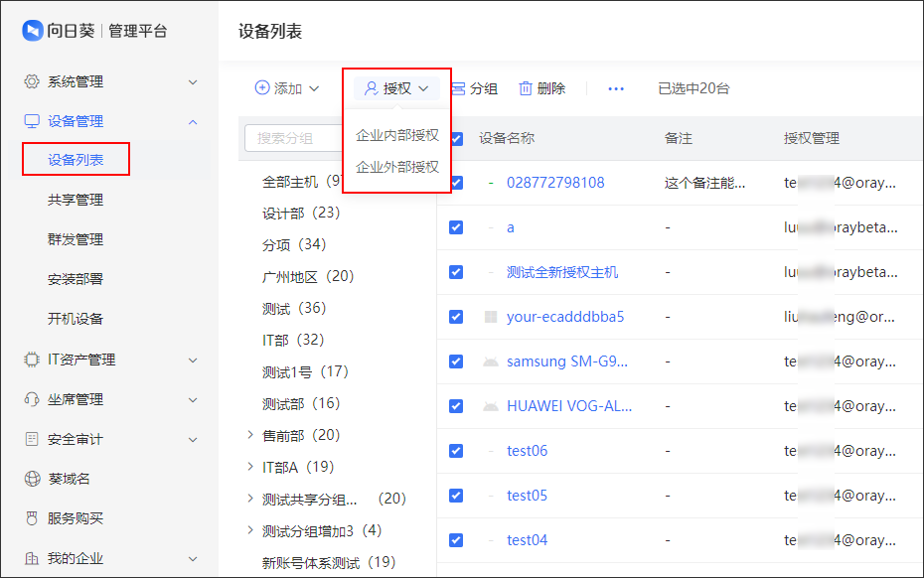The image size is (924, 578).
Task: Expand the 添加 dropdown
Action: coord(287,88)
